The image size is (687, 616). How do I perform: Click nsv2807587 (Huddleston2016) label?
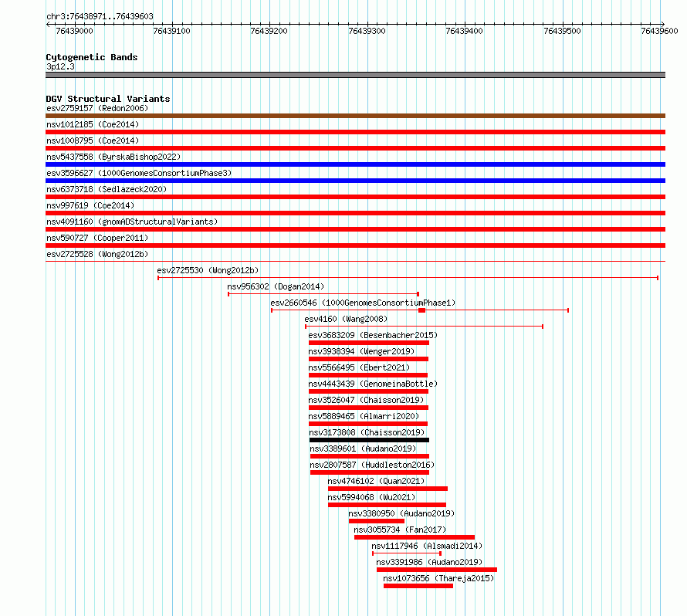coord(372,465)
